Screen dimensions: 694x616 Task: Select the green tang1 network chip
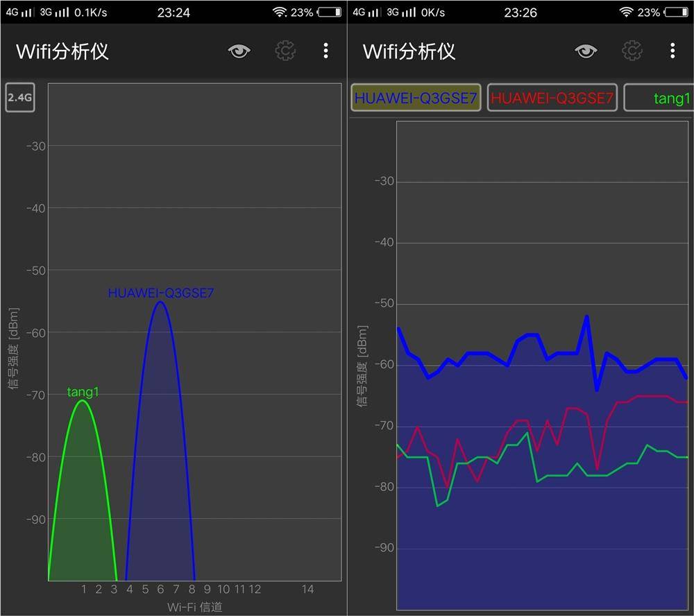coord(659,98)
